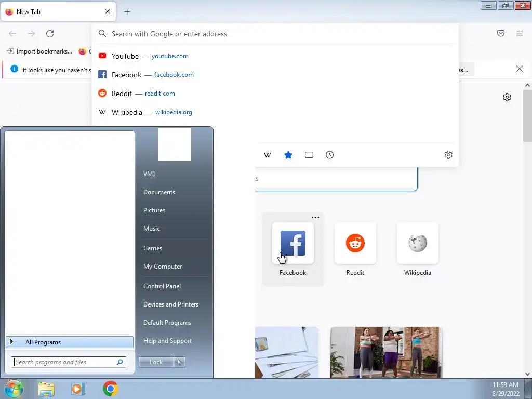The height and width of the screenshot is (399, 532).
Task: Open the workout people story thumbnail
Action: point(386,352)
